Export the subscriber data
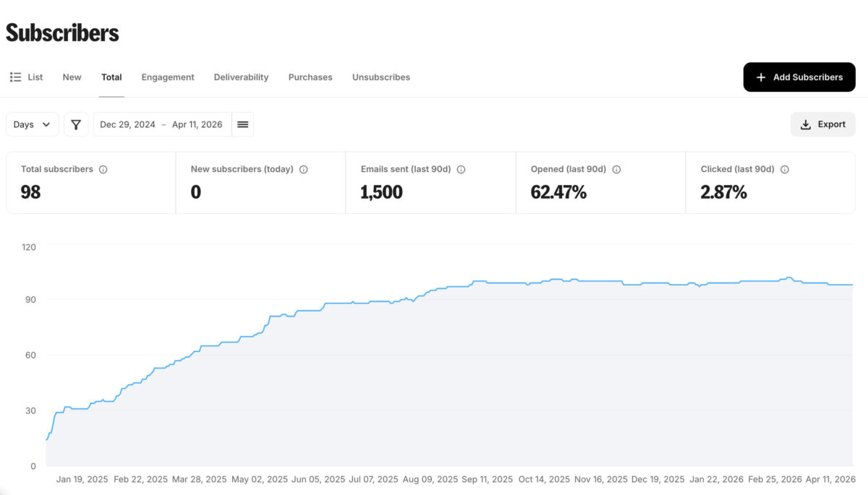Viewport: 868px width, 495px height. [822, 124]
